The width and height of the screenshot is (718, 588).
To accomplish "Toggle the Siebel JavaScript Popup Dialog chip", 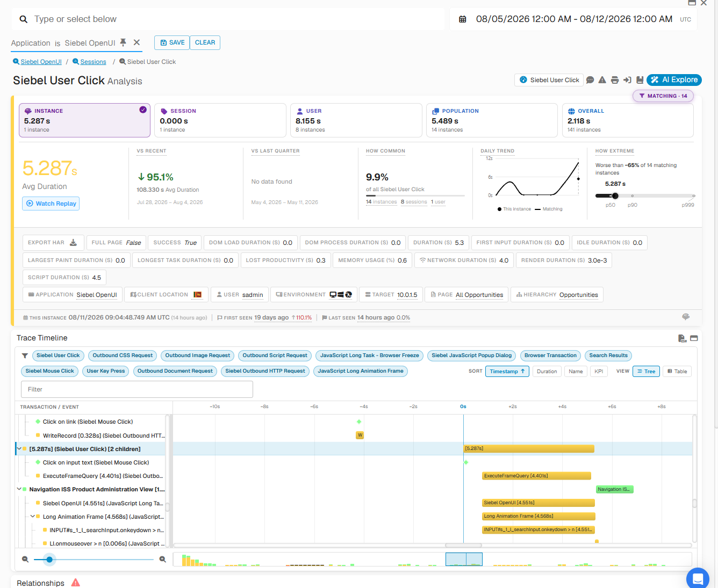I will [x=472, y=355].
